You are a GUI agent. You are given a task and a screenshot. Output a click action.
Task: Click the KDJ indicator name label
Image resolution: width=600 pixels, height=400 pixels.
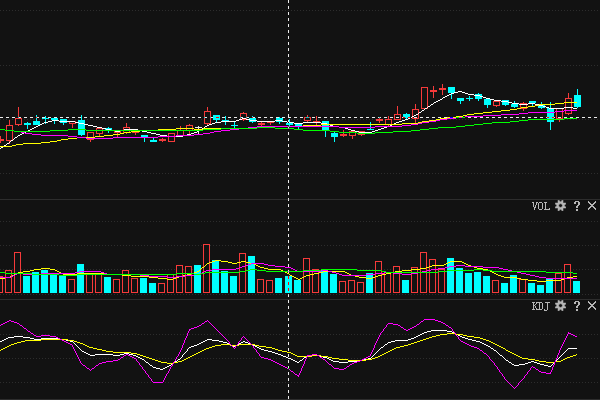click(540, 306)
